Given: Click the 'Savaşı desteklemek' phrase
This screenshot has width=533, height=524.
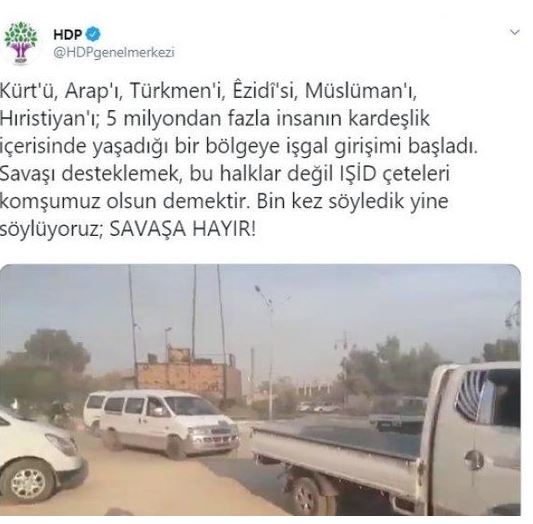Looking at the screenshot, I should pyautogui.click(x=90, y=174).
